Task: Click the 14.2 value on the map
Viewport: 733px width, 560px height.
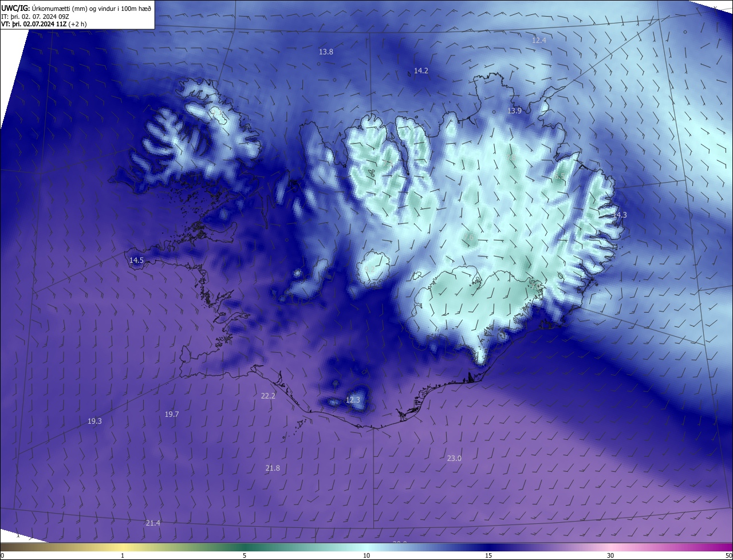Action: pos(421,70)
